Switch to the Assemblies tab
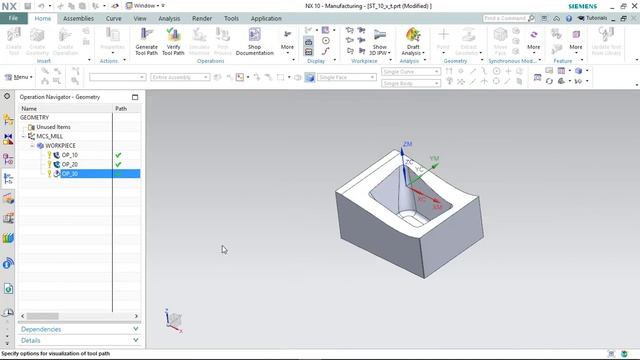 coord(78,18)
